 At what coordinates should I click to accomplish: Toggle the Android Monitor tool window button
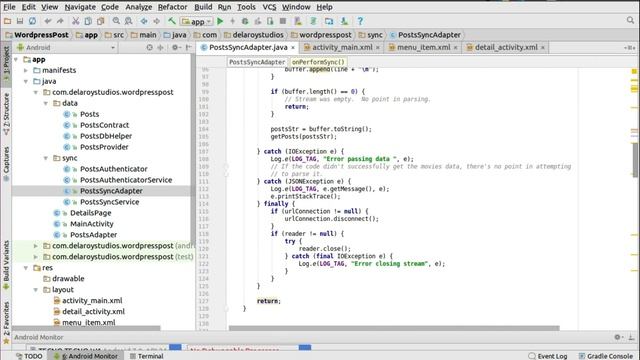click(x=86, y=356)
